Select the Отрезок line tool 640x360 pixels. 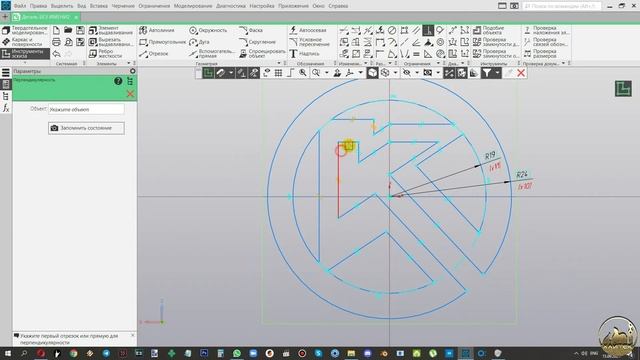click(153, 53)
